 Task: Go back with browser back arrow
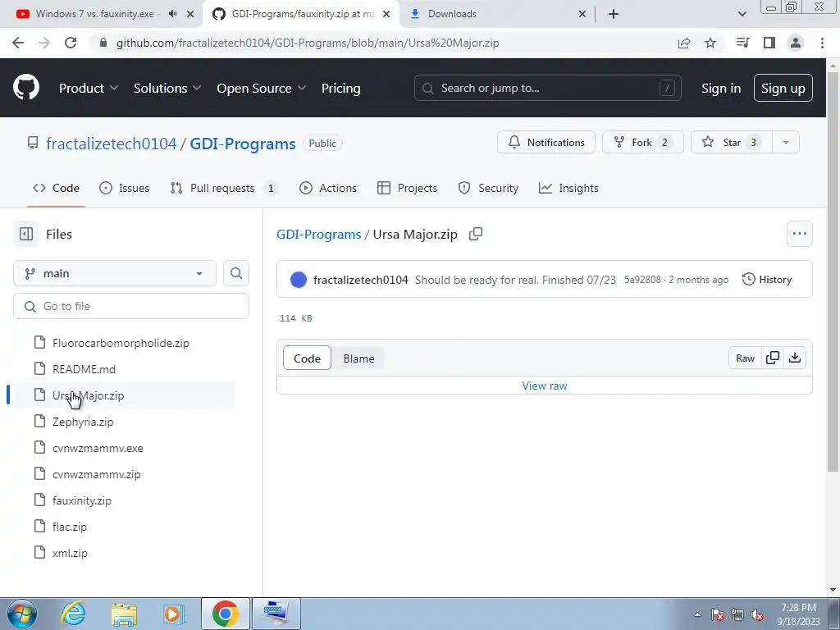click(18, 43)
